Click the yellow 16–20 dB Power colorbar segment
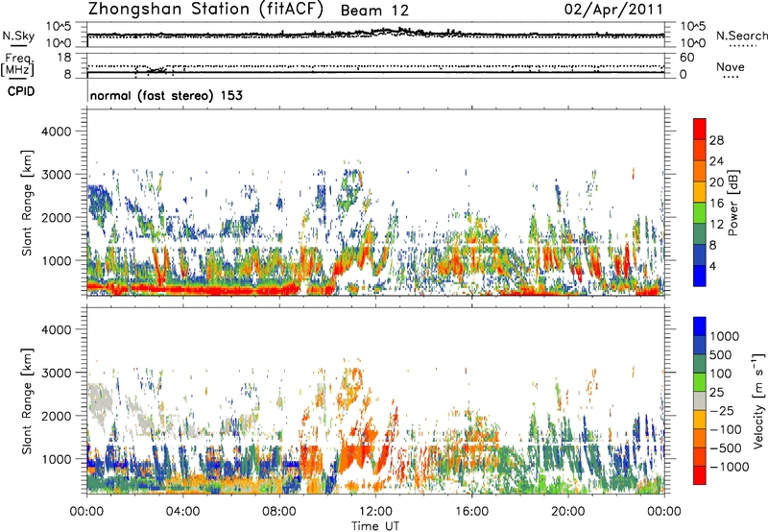 pos(700,192)
